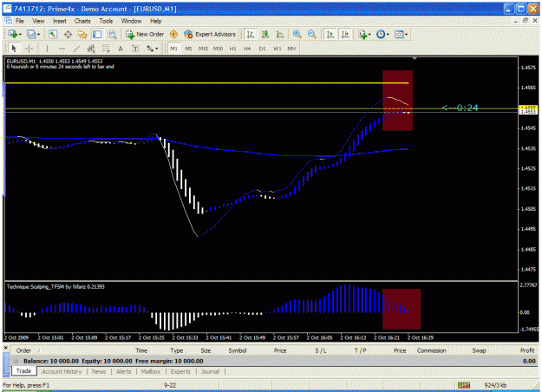The width and height of the screenshot is (542, 392).
Task: Open the Charts menu
Action: pos(82,21)
